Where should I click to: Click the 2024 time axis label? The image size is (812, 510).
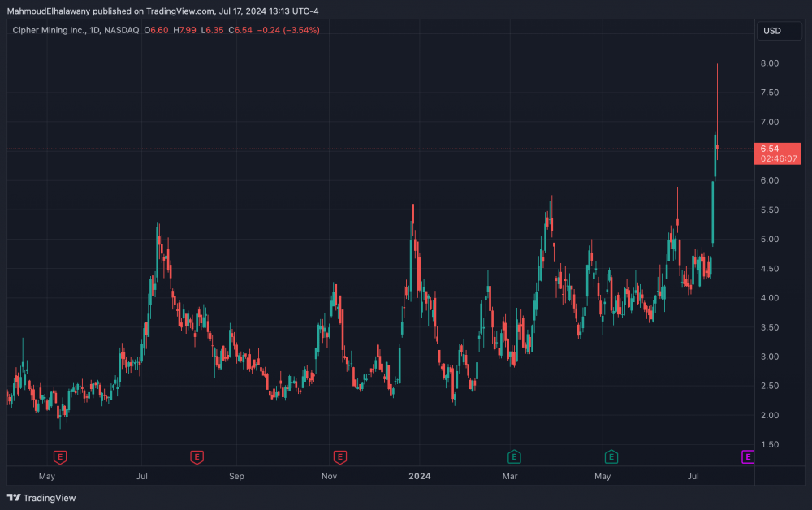[420, 477]
